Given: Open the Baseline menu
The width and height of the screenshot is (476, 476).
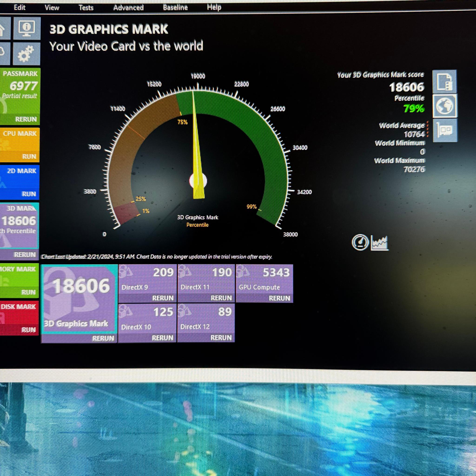Looking at the screenshot, I should [x=175, y=8].
